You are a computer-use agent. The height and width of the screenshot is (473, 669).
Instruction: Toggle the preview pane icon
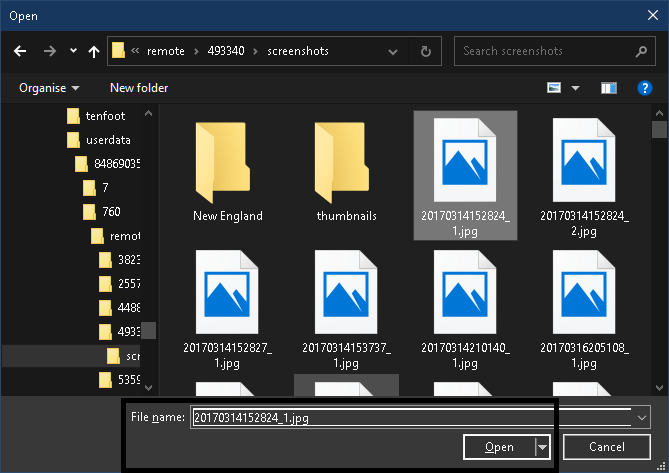609,88
